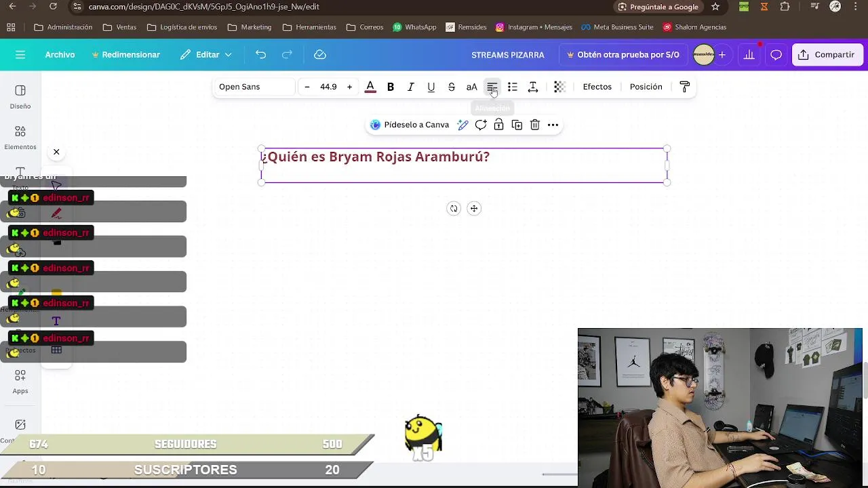Open the comments speech bubble

tap(776, 55)
